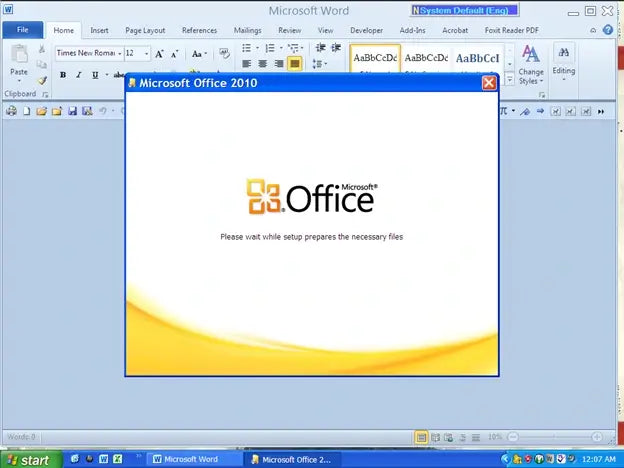The height and width of the screenshot is (468, 624).
Task: Click the second folder icon in quick toolbar
Action: click(57, 111)
